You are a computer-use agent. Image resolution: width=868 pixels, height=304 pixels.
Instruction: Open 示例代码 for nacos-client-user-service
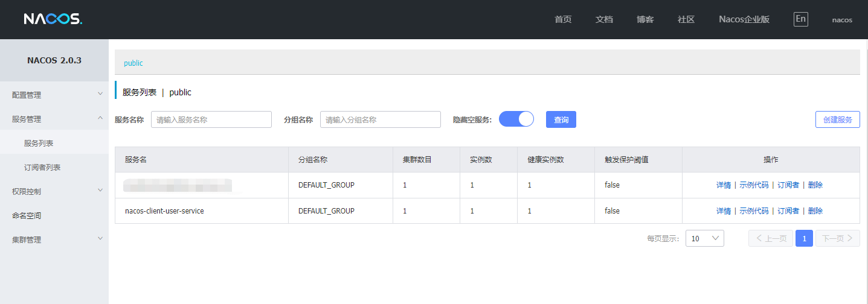click(x=754, y=211)
